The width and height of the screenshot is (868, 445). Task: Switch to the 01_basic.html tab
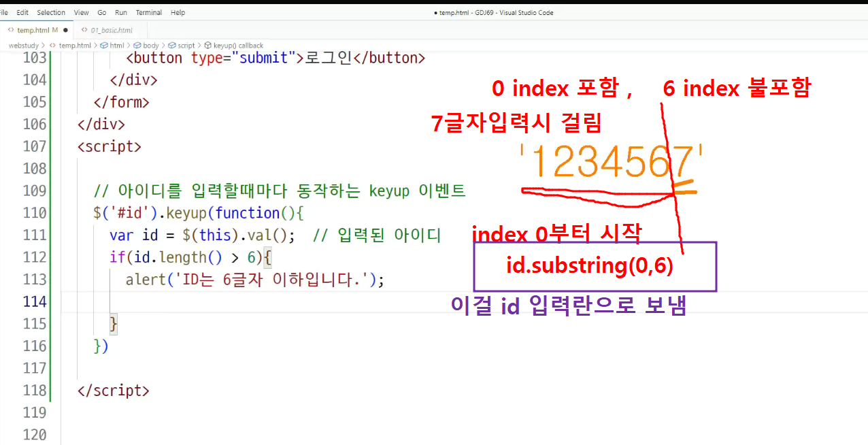pos(106,30)
